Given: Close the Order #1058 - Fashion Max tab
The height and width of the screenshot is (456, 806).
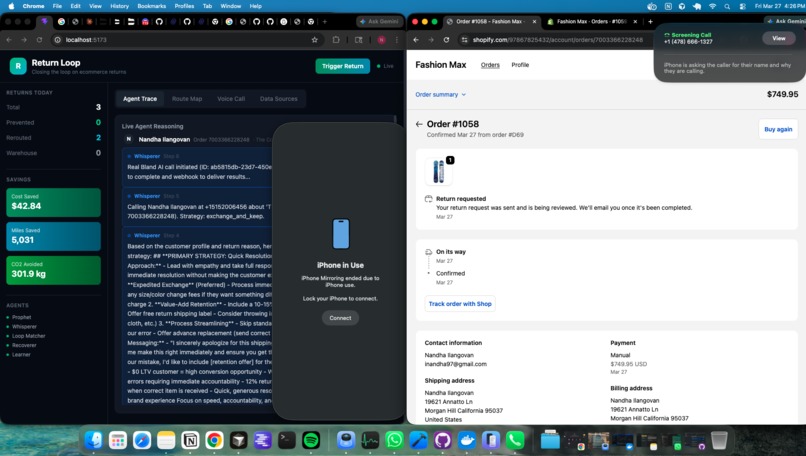Looking at the screenshot, I should pos(534,22).
